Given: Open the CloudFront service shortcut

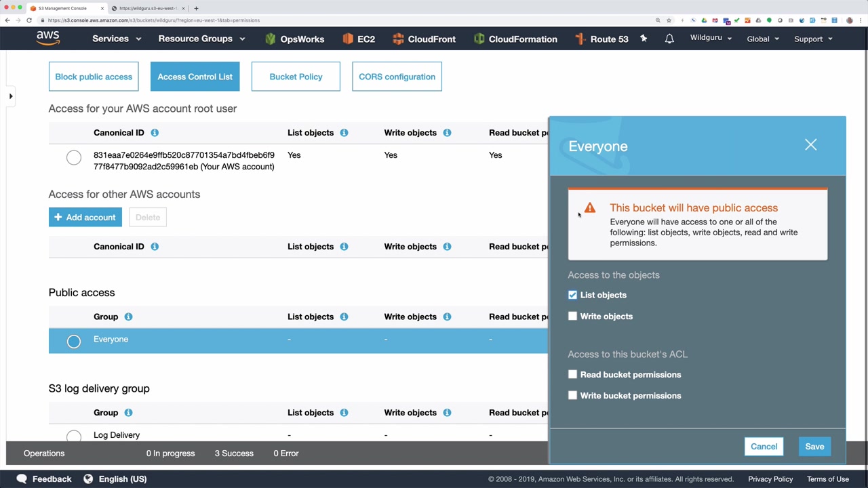Looking at the screenshot, I should coord(424,39).
